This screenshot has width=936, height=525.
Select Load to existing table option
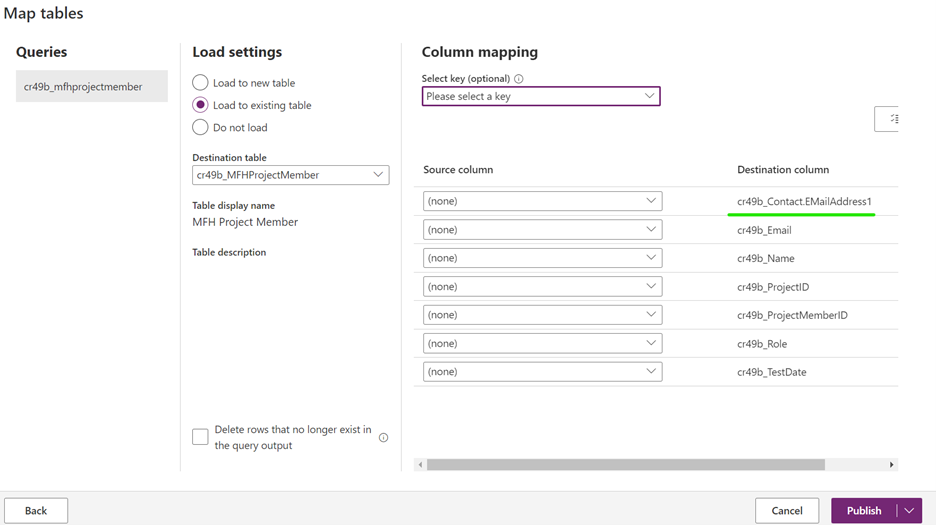(201, 105)
